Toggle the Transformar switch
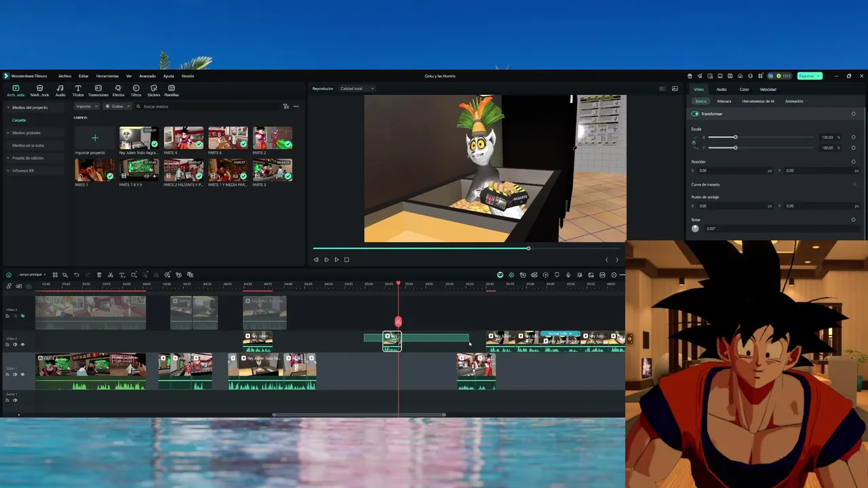Viewport: 868px width, 488px height. click(695, 114)
